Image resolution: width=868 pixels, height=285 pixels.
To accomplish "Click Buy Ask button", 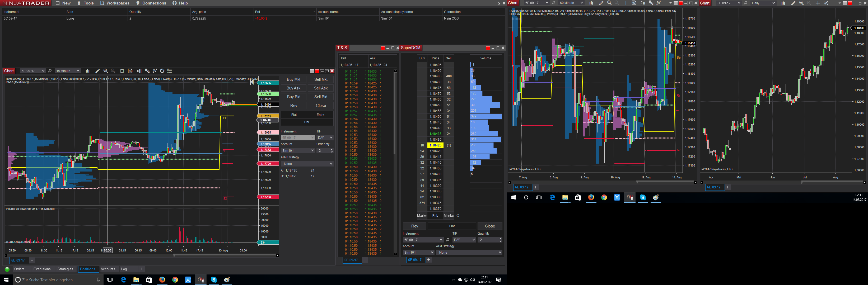I will click(x=293, y=88).
